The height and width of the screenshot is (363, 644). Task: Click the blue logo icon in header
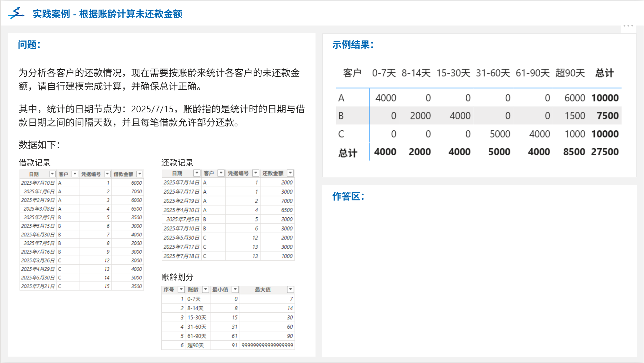coord(16,13)
